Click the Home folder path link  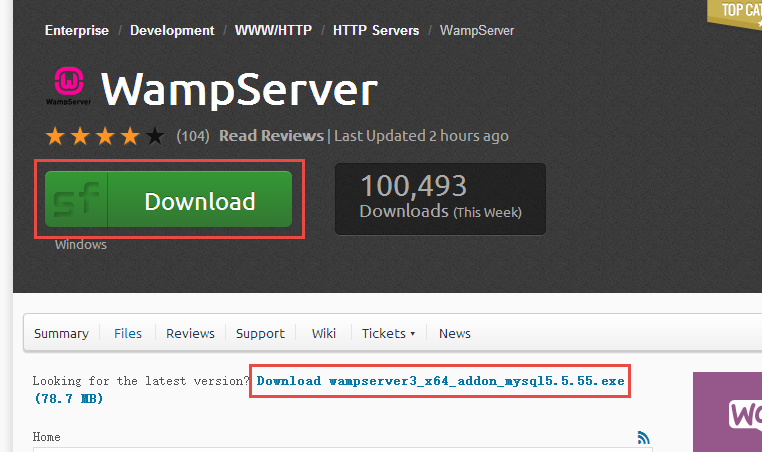[x=47, y=437]
